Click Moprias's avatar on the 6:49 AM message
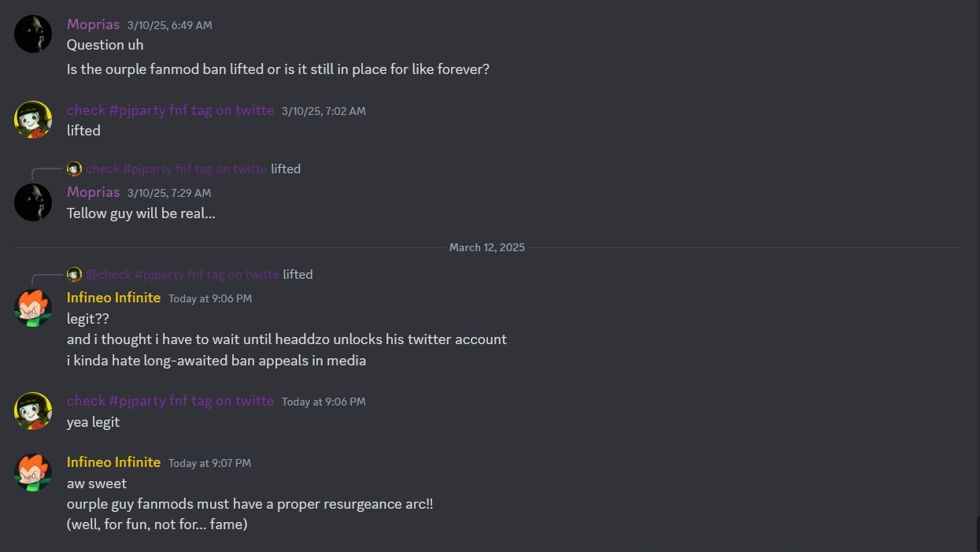The height and width of the screenshot is (552, 980). pyautogui.click(x=33, y=35)
